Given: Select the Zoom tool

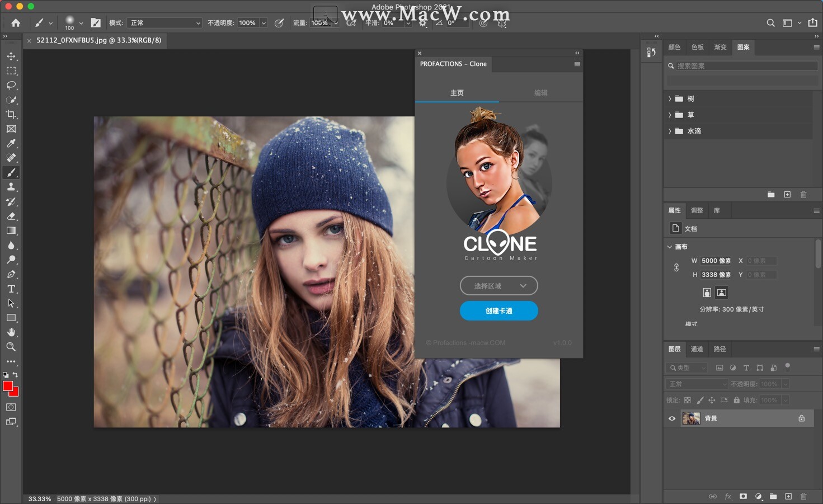Looking at the screenshot, I should point(11,347).
